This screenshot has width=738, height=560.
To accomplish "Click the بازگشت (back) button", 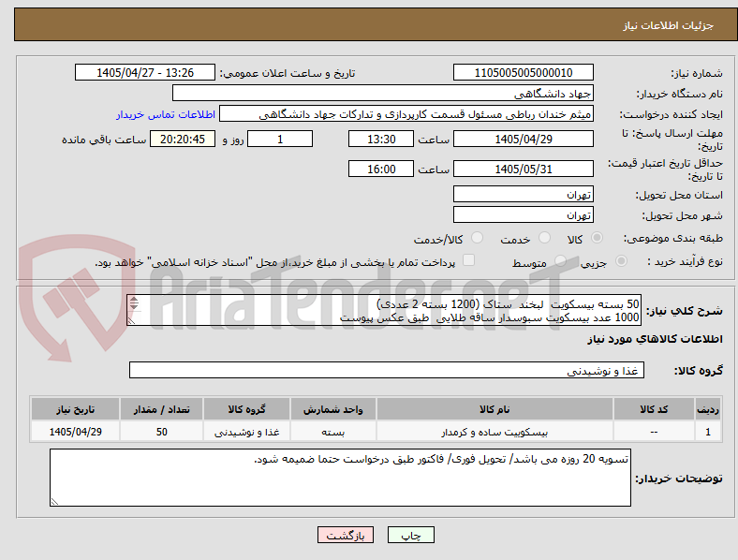I will [346, 535].
